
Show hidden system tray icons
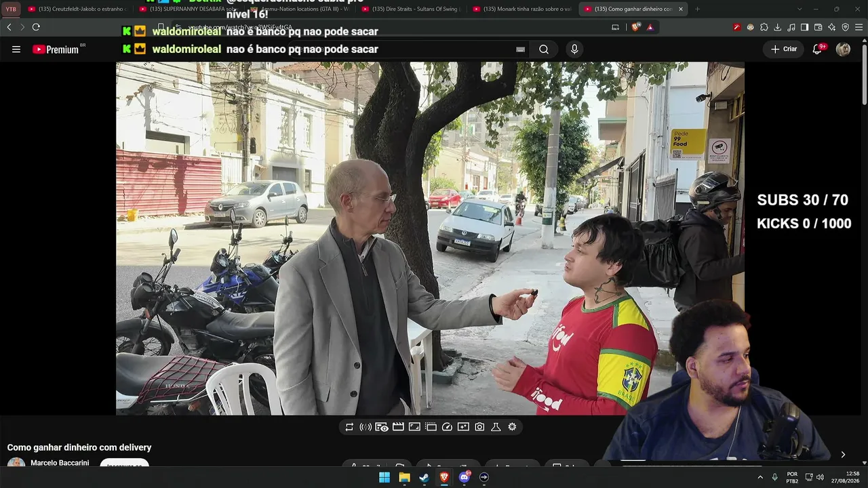[760, 477]
